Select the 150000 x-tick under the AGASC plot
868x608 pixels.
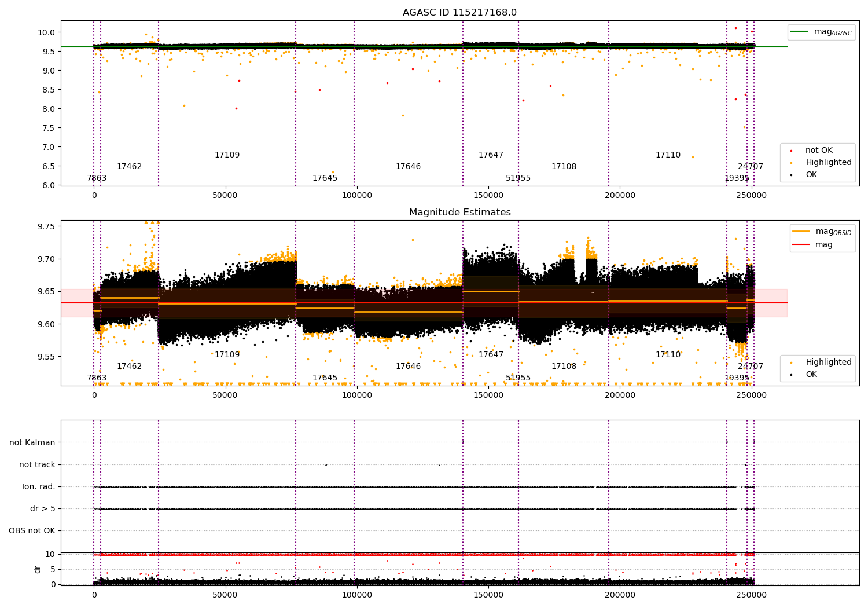pos(488,196)
